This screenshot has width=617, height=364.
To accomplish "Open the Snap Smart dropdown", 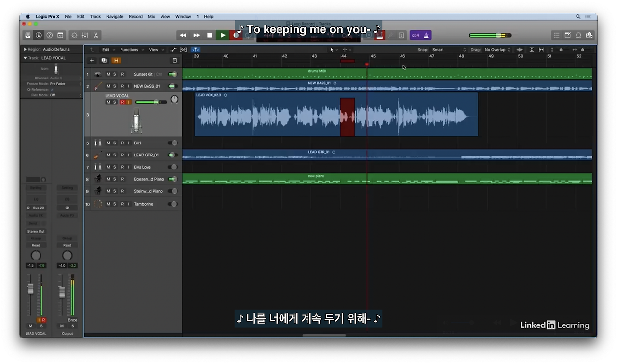I will (449, 50).
